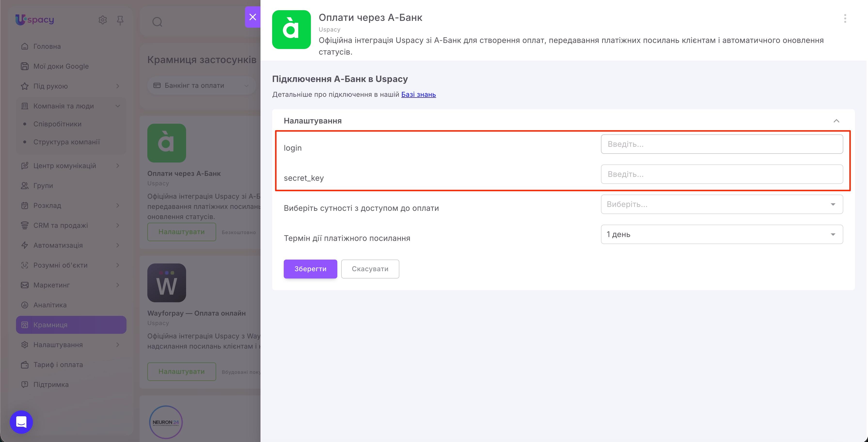
Task: Focus the login input field
Action: coord(722,144)
